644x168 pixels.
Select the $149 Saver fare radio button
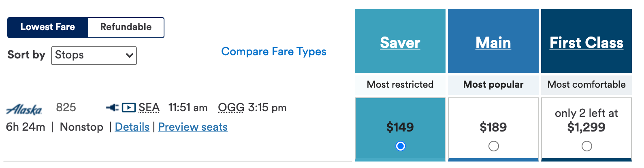coord(400,146)
